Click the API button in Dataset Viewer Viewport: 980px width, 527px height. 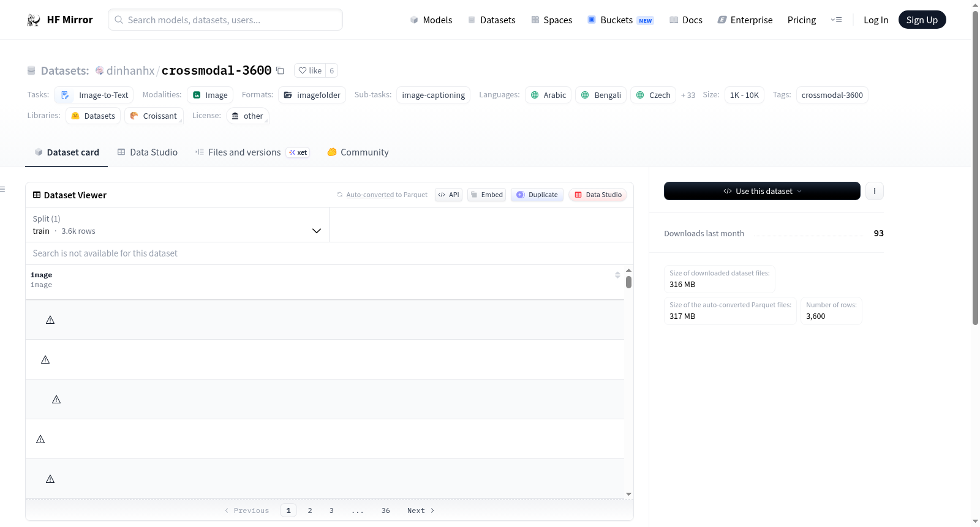tap(448, 195)
